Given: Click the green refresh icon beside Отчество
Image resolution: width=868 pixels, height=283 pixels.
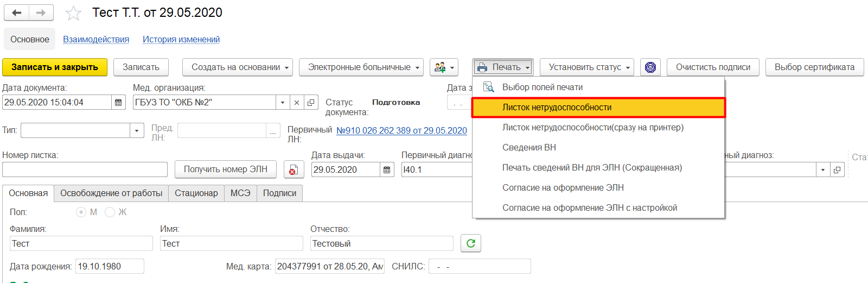Looking at the screenshot, I should [x=470, y=243].
